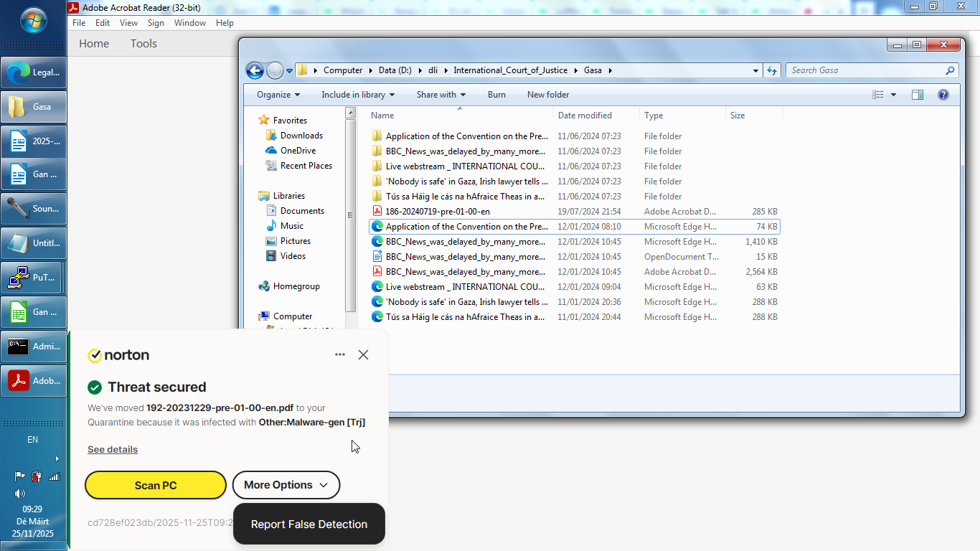Open the 'Include in library' dropdown
This screenshot has width=980, height=551.
(359, 95)
